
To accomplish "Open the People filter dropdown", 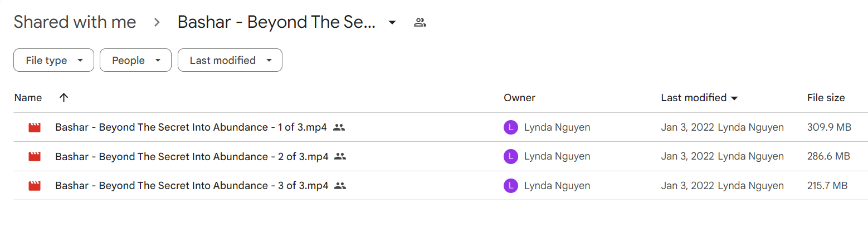I will tap(135, 61).
